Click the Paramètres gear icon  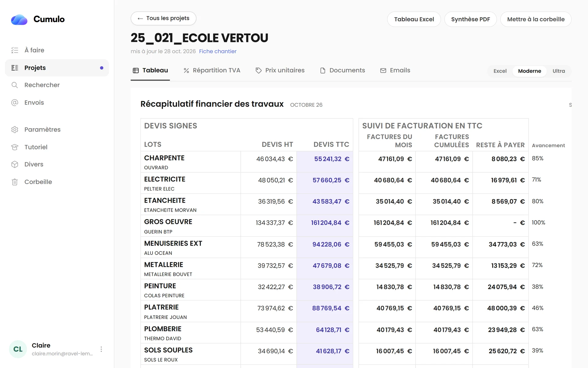15,129
